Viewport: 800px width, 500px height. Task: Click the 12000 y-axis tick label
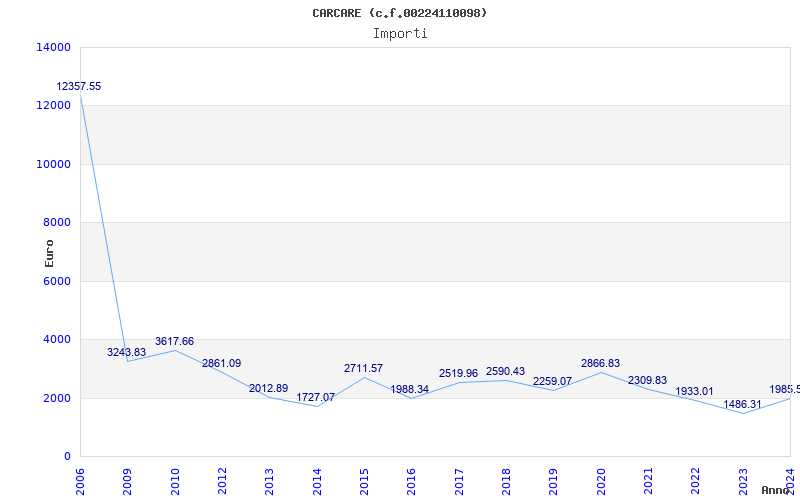[x=54, y=106]
